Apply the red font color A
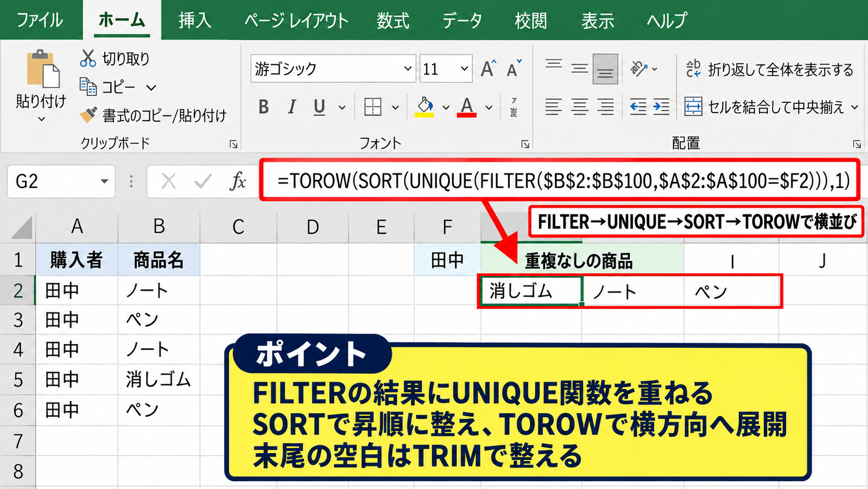Screen dimensions: 868x489 (x=467, y=107)
